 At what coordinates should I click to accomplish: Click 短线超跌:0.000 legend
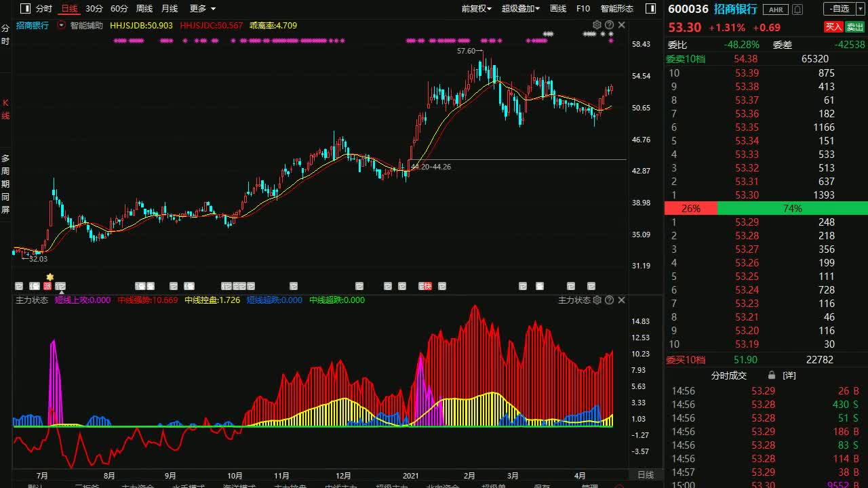[275, 300]
